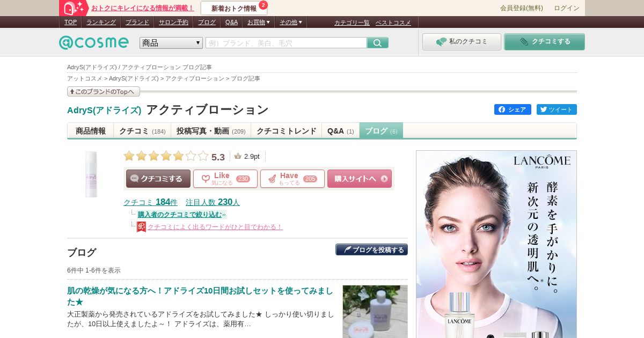Open ブログ in the top navigation bar
Image resolution: width=644 pixels, height=338 pixels.
tap(207, 22)
